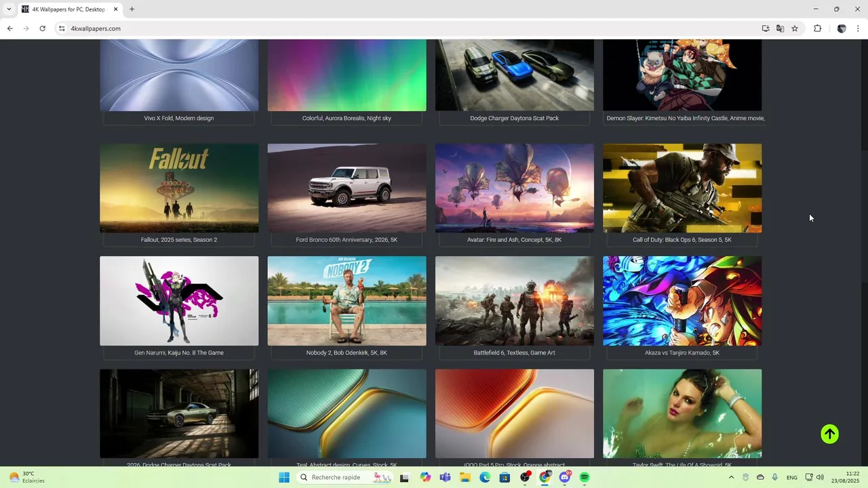Open Spotify from the taskbar

tap(585, 477)
